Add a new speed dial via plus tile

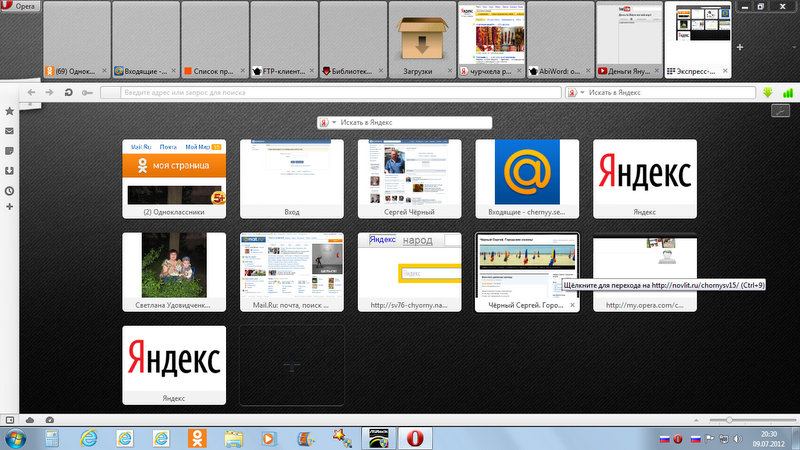[292, 365]
